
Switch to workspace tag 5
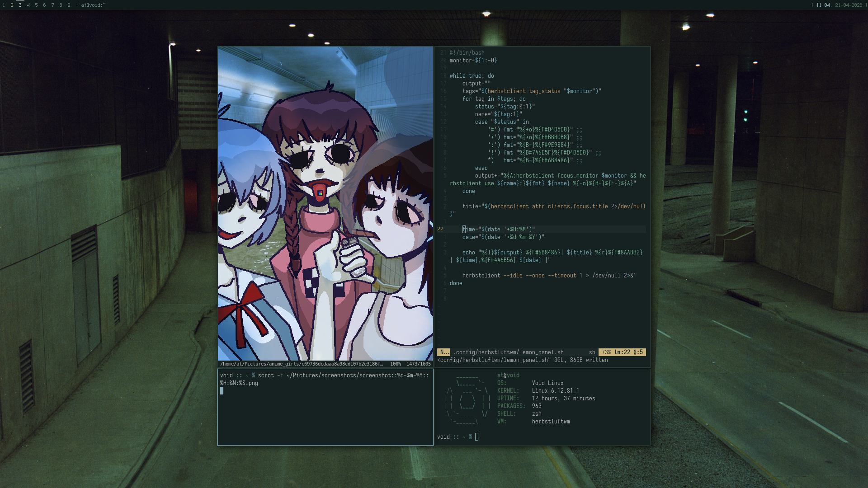pyautogui.click(x=36, y=5)
